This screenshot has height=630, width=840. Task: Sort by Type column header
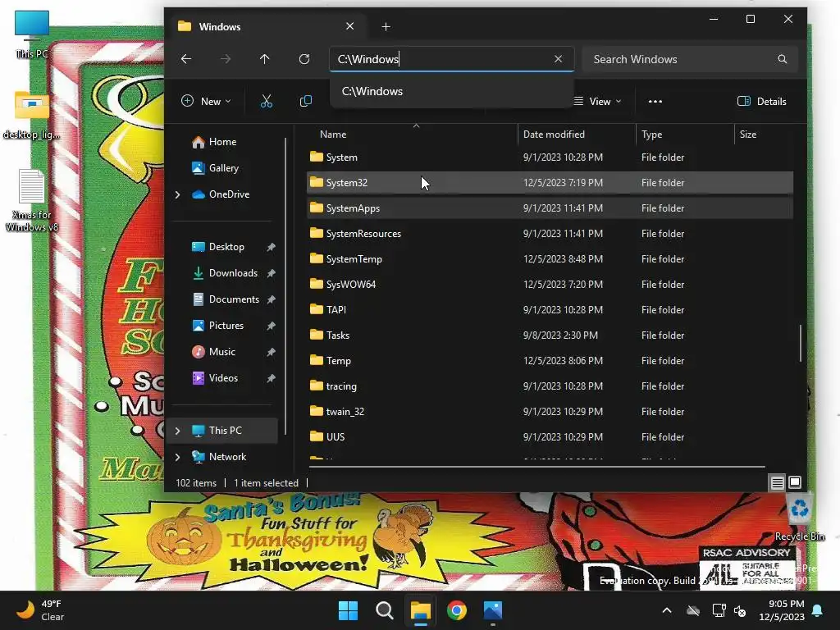pos(685,135)
